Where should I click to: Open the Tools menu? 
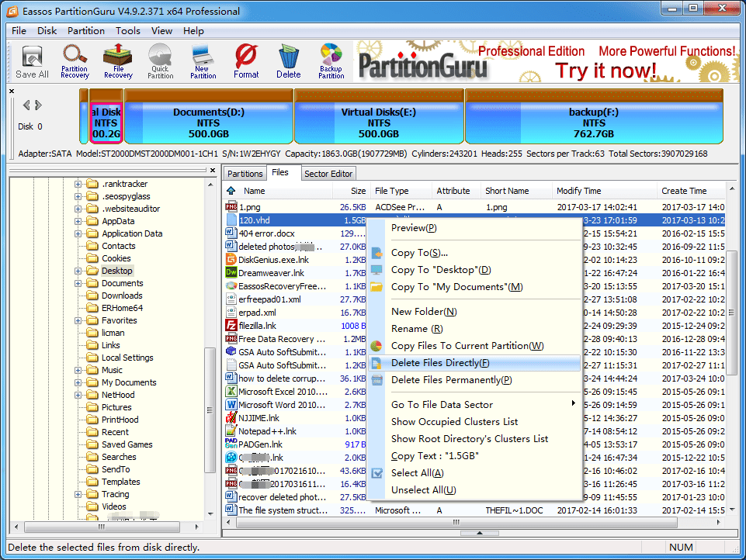pos(127,30)
